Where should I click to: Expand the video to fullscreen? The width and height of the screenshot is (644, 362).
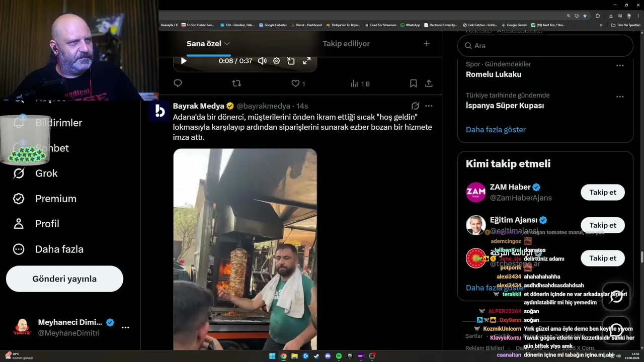[306, 61]
